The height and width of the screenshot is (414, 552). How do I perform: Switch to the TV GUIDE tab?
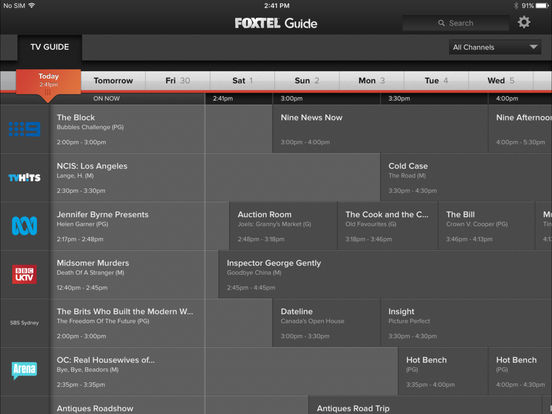click(x=50, y=47)
